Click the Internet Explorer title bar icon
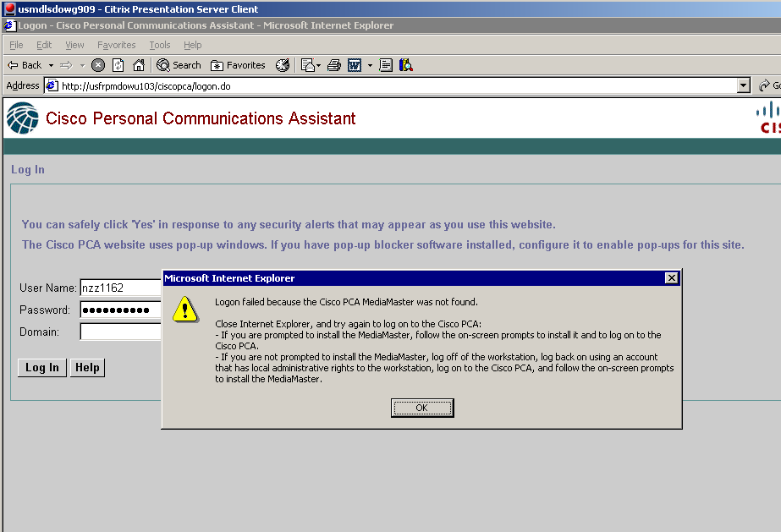Screen dimensions: 781x532 coord(10,25)
